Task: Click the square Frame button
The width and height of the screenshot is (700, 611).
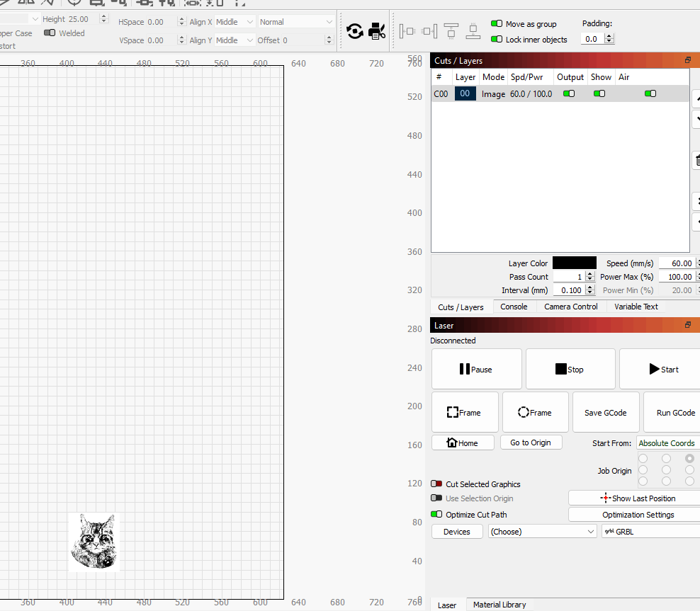Action: 464,413
